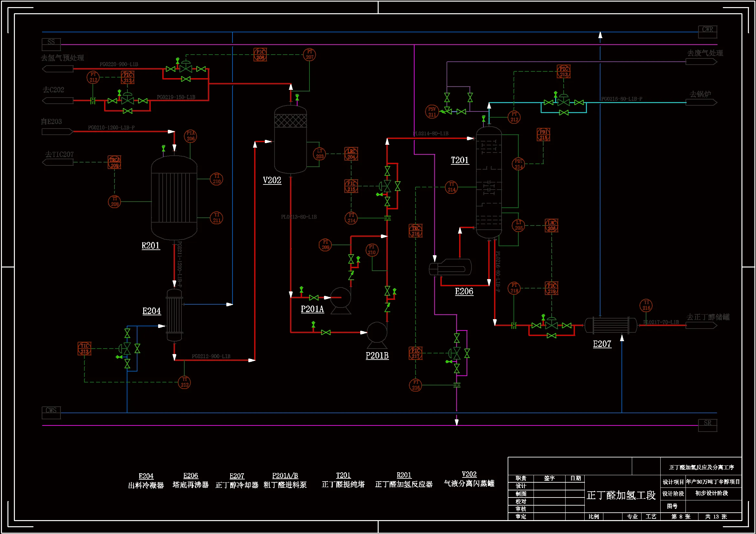Select the E206 reboiler symbol

(450, 268)
